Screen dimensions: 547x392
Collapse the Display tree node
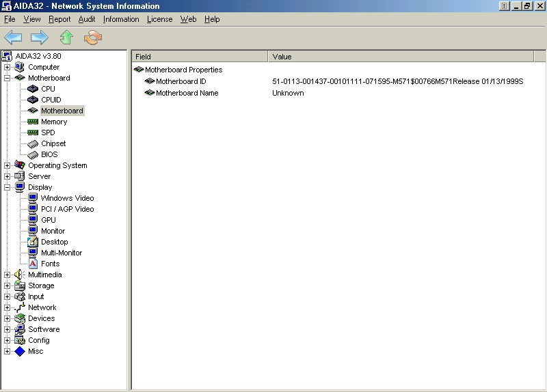point(7,187)
